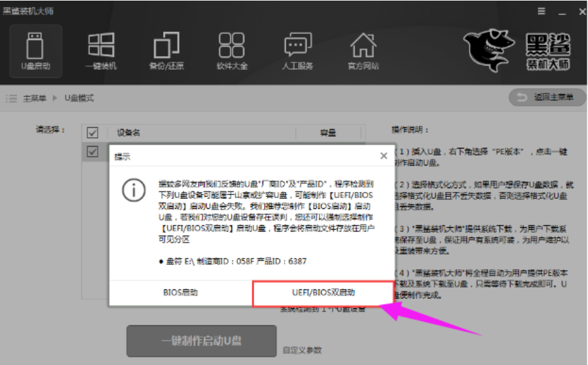
Task: Click U盘模式 breadcrumb item
Action: coord(79,98)
